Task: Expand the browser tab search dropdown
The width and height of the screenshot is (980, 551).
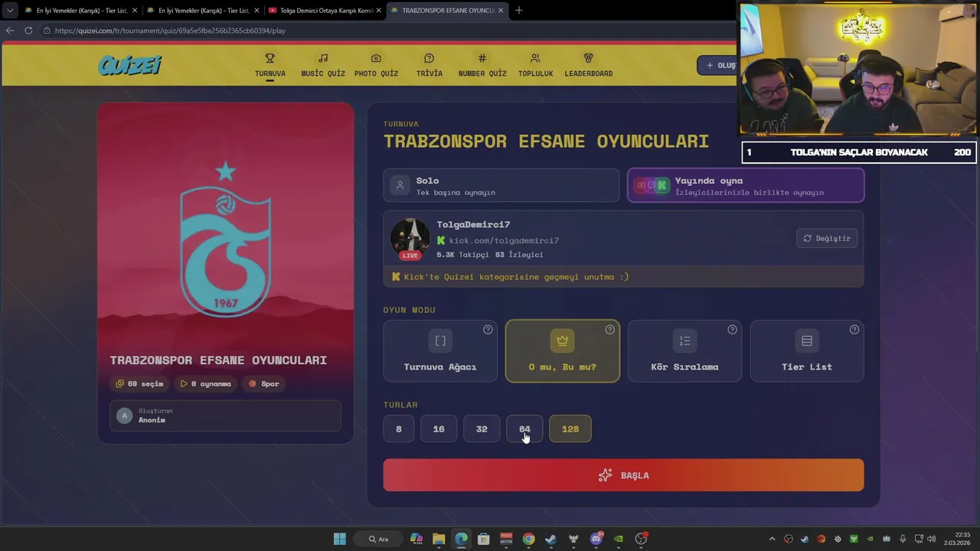Action: point(10,11)
